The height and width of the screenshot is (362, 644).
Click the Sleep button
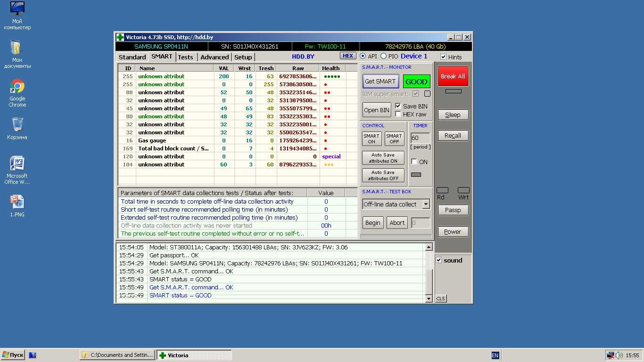[x=453, y=115]
